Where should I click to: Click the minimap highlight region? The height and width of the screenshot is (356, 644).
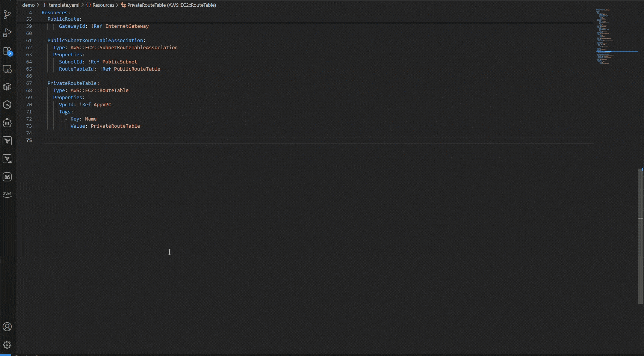pyautogui.click(x=616, y=51)
